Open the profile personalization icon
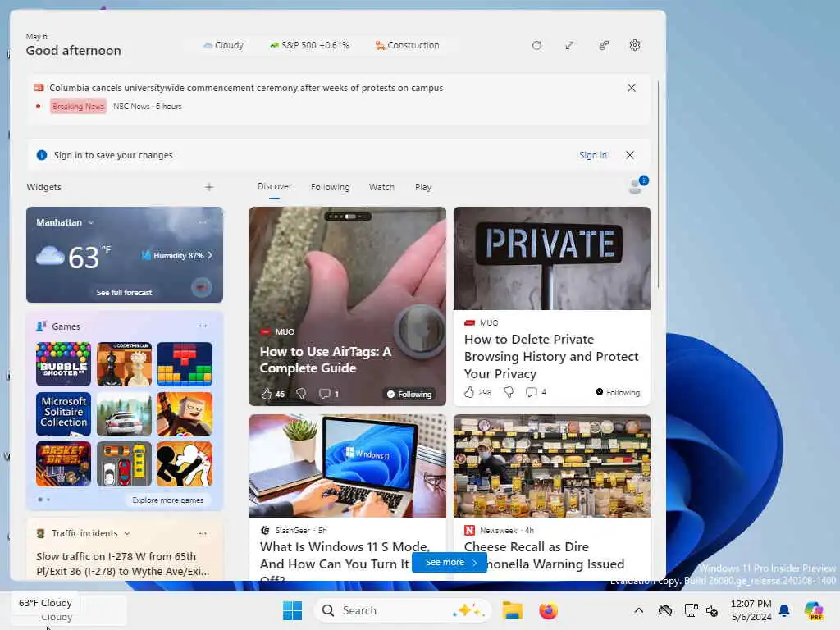 click(637, 185)
